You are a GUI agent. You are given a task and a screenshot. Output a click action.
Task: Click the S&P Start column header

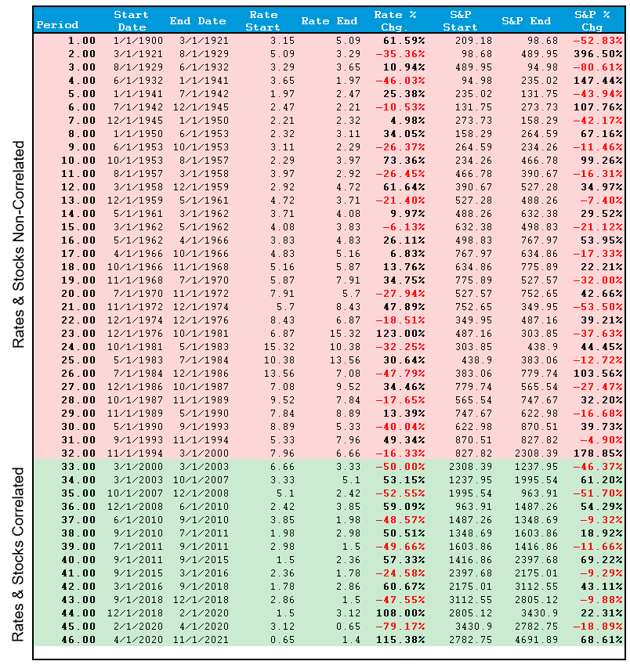[x=460, y=20]
